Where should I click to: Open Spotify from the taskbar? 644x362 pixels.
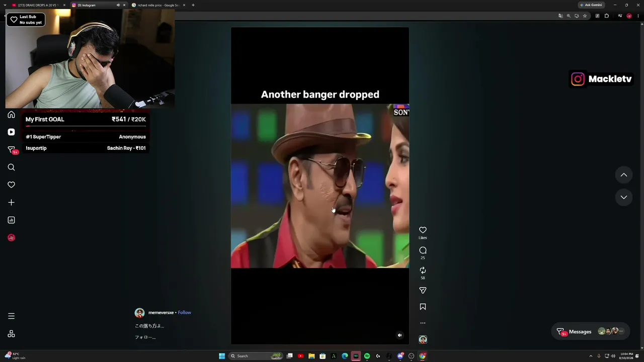pos(367,356)
